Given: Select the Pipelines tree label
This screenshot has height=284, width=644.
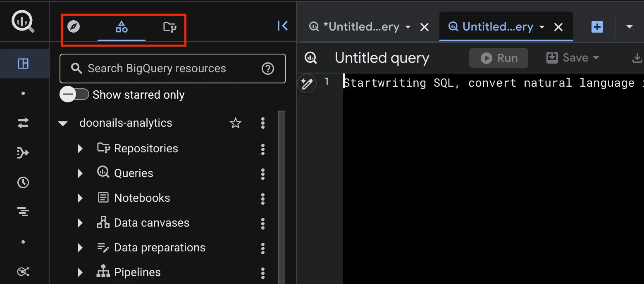Looking at the screenshot, I should 137,272.
